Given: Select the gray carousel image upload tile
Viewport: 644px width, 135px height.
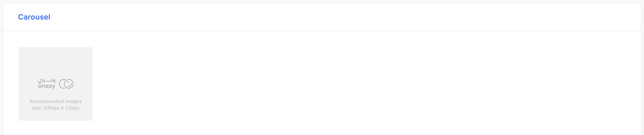Looking at the screenshot, I should click(56, 84).
